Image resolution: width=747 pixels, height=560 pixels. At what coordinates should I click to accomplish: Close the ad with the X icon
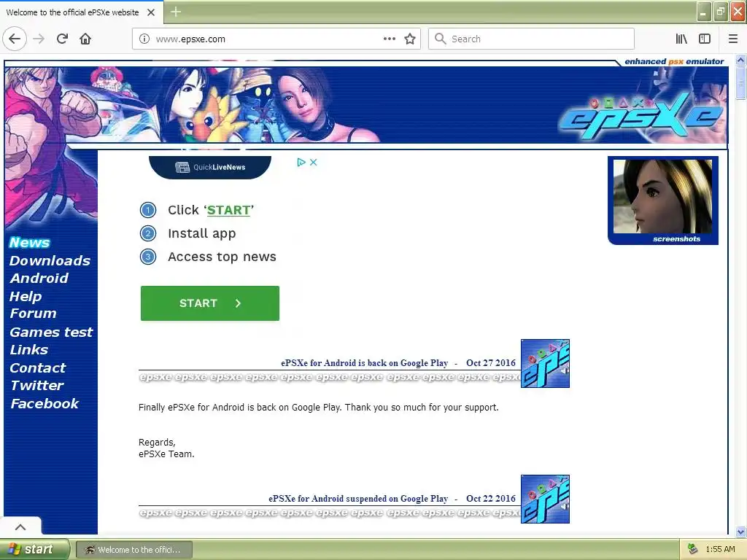313,163
